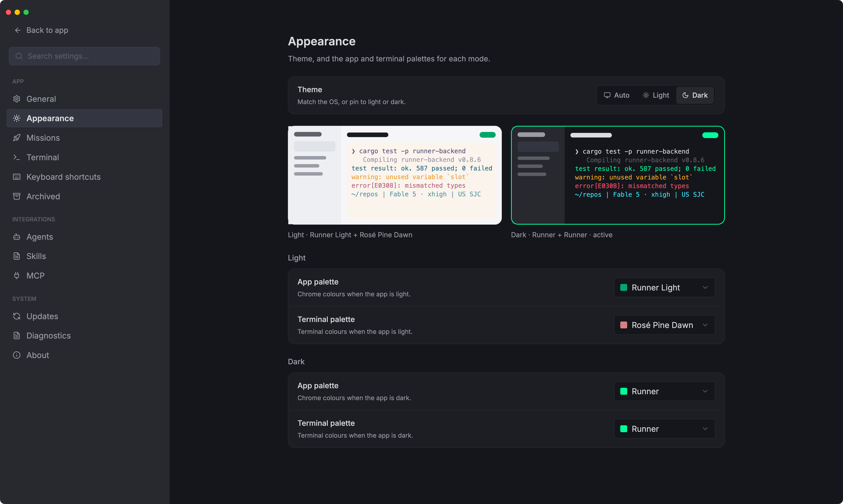This screenshot has width=843, height=504.
Task: Click chevron on Dark Terminal palette dropdown
Action: pyautogui.click(x=705, y=429)
